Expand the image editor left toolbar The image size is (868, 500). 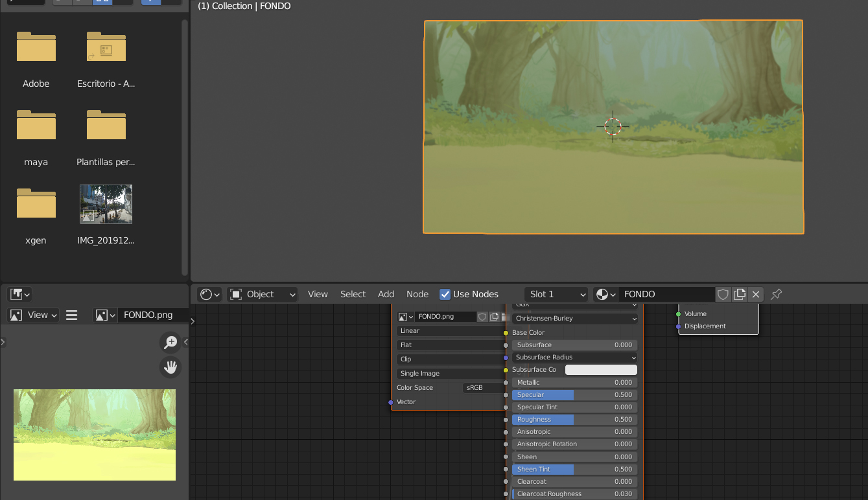click(x=3, y=343)
